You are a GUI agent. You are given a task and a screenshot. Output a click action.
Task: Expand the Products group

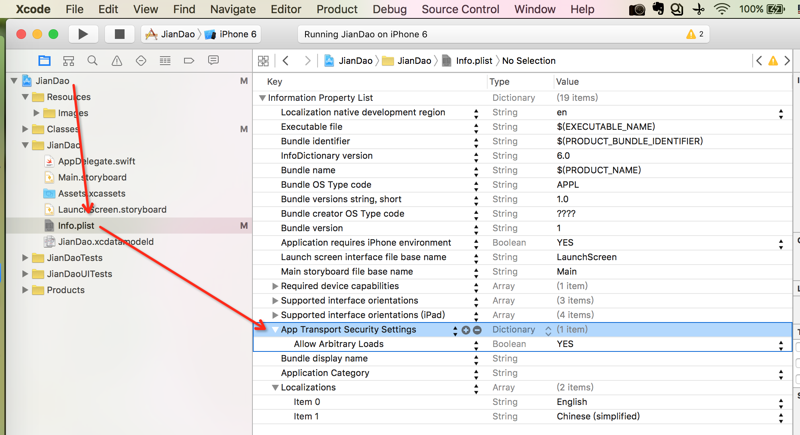[x=25, y=290]
